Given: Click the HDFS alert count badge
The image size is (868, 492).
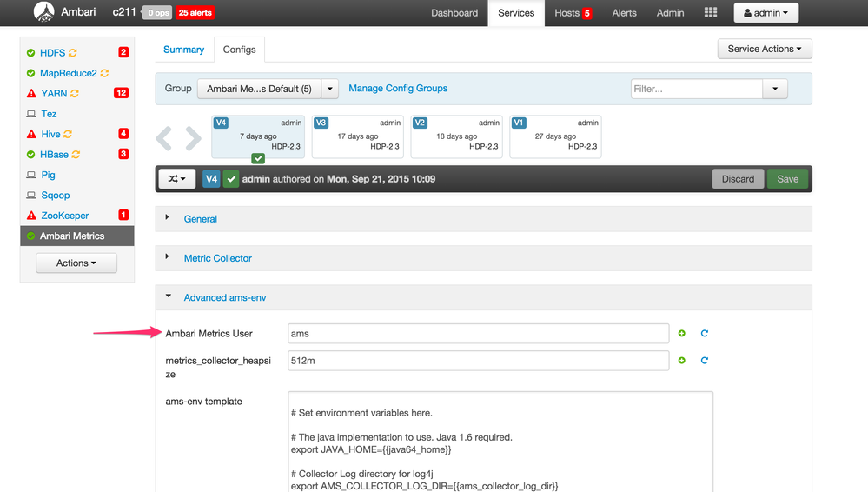Looking at the screenshot, I should (x=123, y=52).
